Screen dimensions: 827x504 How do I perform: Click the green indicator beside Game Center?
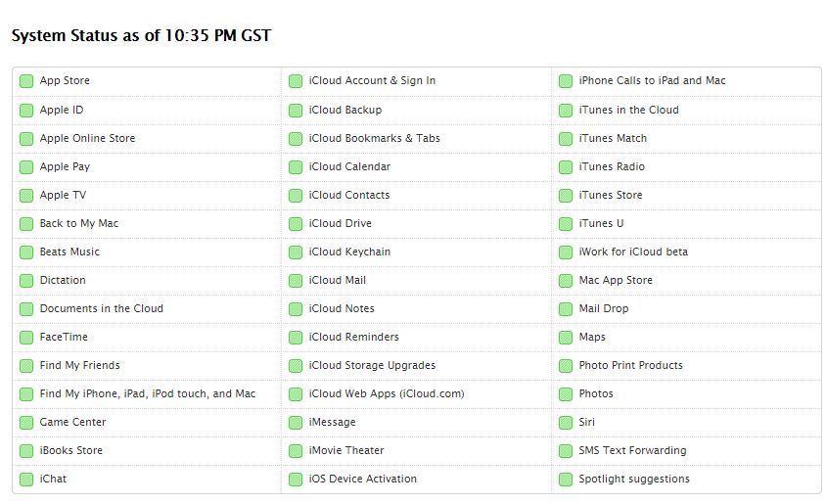click(x=26, y=423)
